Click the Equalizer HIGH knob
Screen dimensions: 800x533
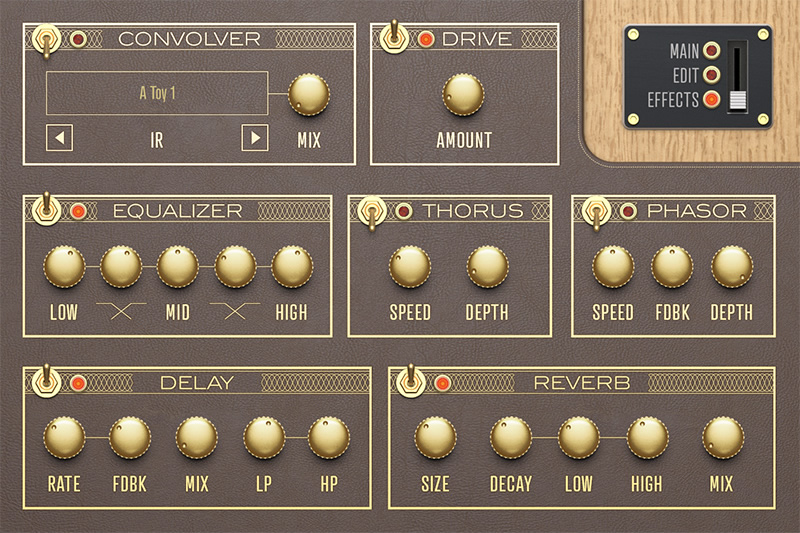[292, 267]
